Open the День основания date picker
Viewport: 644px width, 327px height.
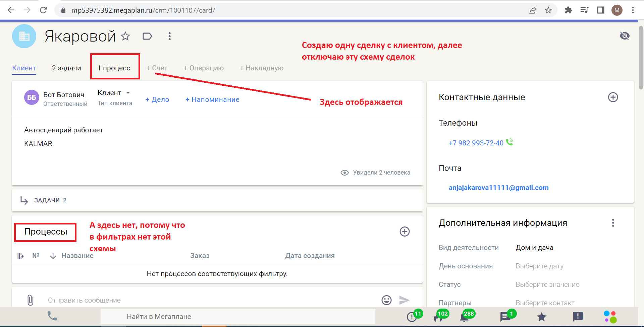pyautogui.click(x=539, y=266)
